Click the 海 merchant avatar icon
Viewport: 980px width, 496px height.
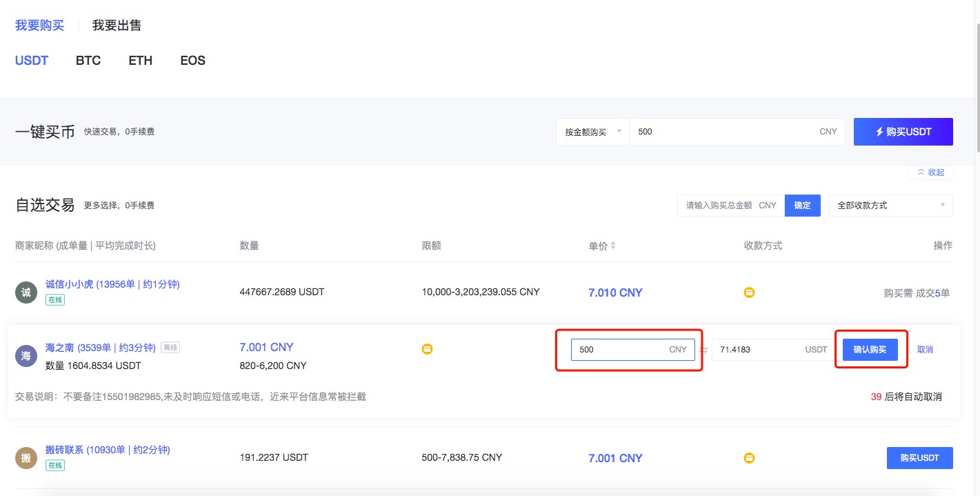tap(26, 355)
